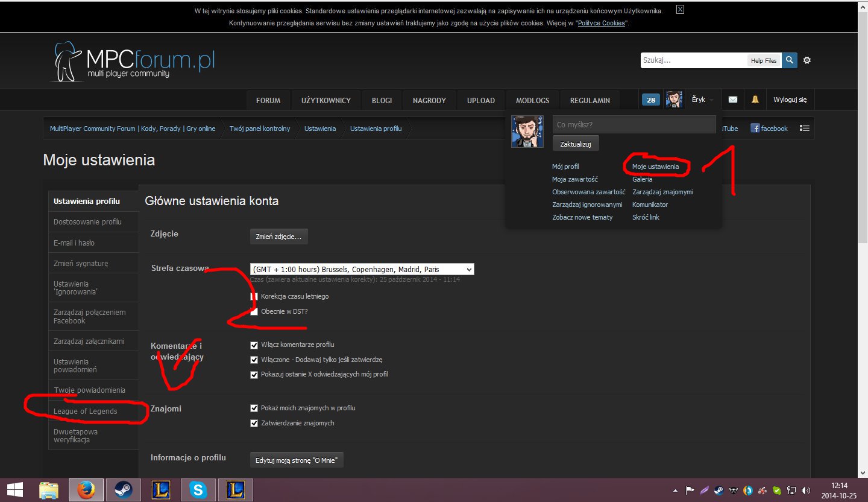
Task: Open League of Legends icon after Skype
Action: pyautogui.click(x=235, y=489)
